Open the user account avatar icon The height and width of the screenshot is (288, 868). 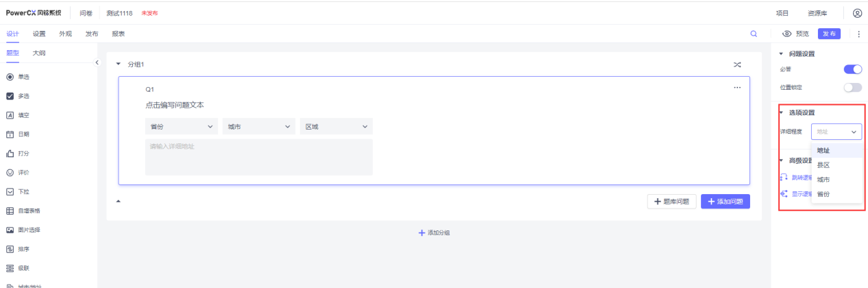857,13
